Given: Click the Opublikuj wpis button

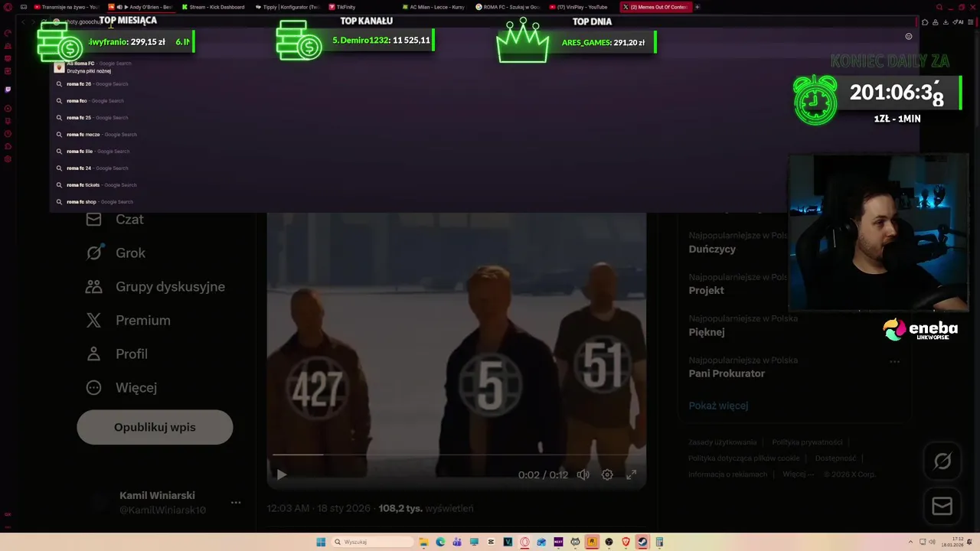Looking at the screenshot, I should pyautogui.click(x=155, y=427).
